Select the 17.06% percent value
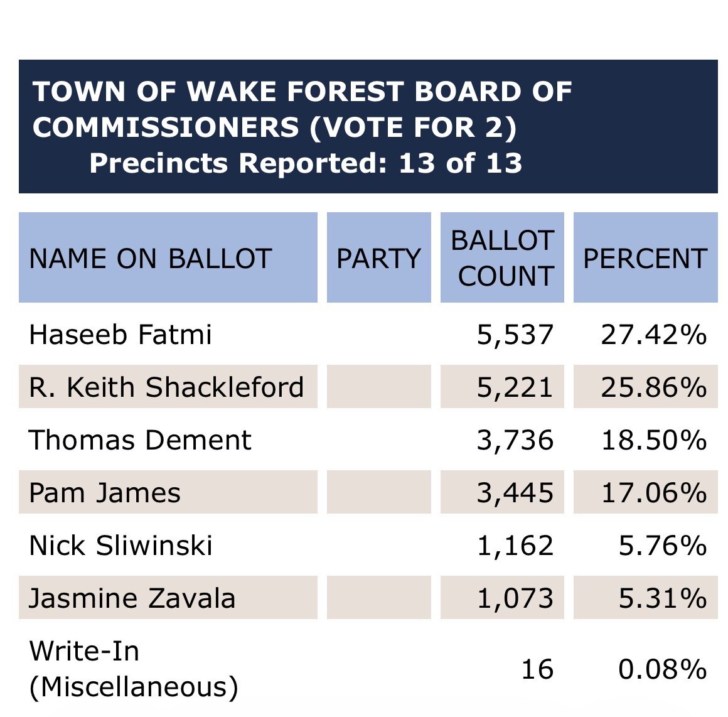The height and width of the screenshot is (717, 728). (653, 493)
